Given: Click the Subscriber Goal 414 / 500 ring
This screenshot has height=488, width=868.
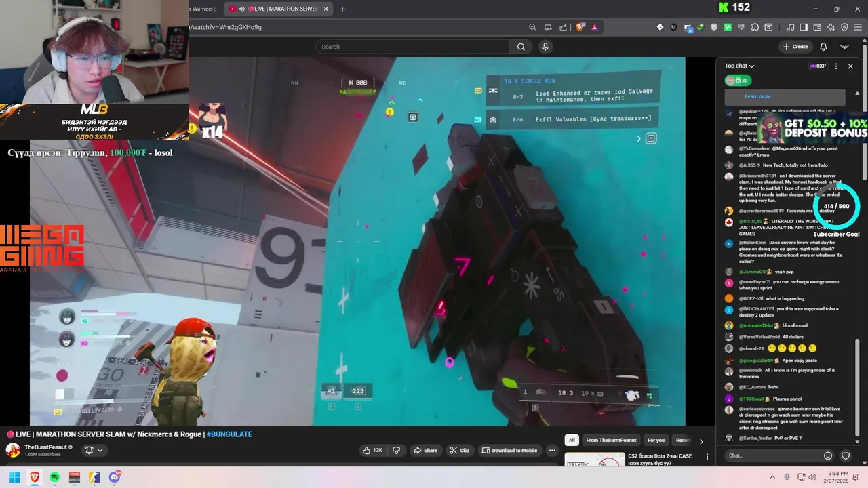Looking at the screenshot, I should 837,206.
